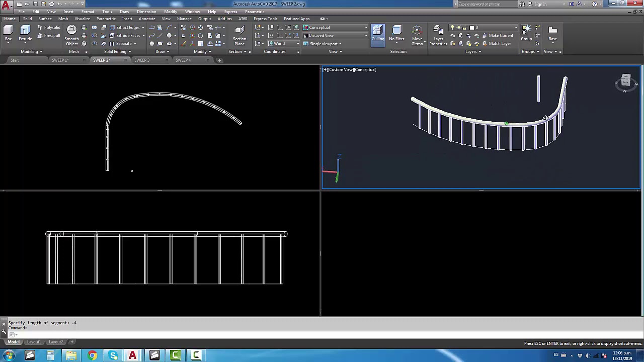
Task: Open Skype from the taskbar
Action: (113, 356)
